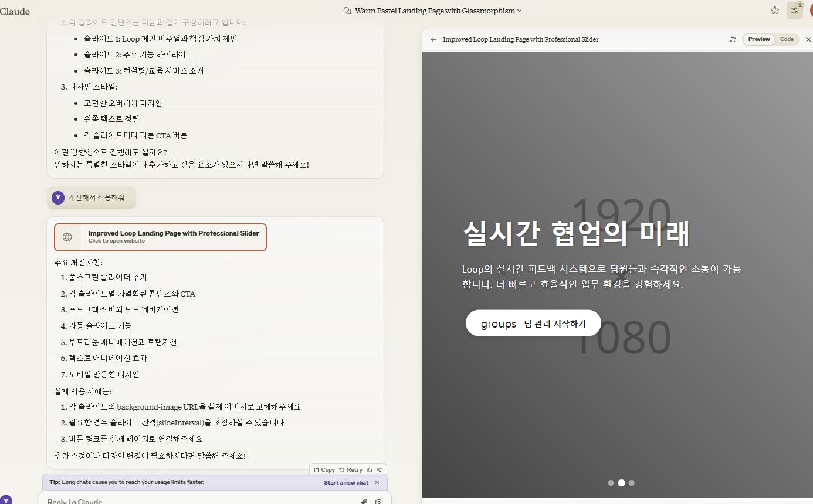The height and width of the screenshot is (504, 813).
Task: Click the slide heading 실시간 협업의 미래
Action: point(576,233)
